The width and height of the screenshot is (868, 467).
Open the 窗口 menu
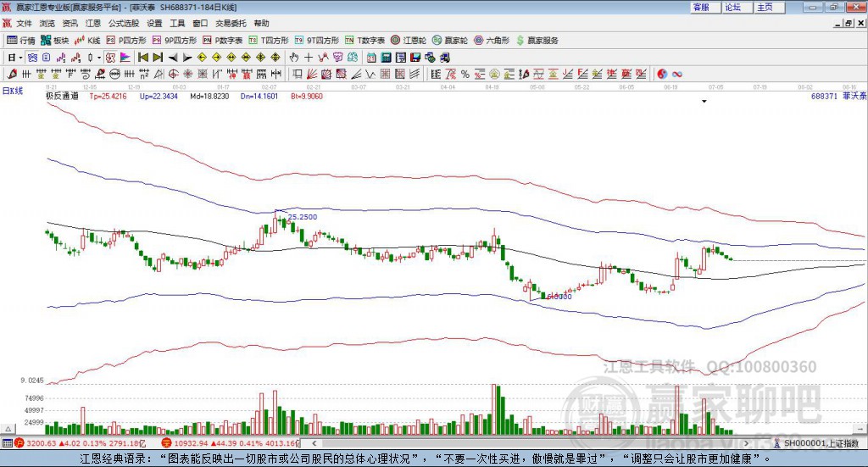[x=200, y=23]
